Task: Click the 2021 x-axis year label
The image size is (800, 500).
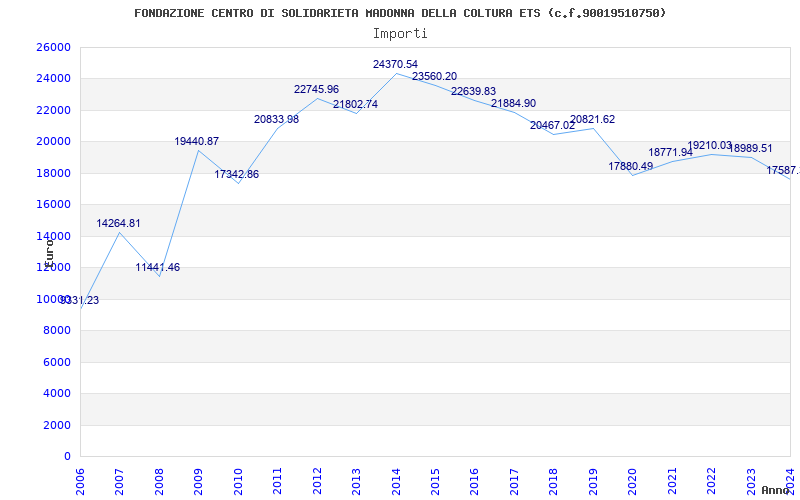Action: tap(672, 481)
